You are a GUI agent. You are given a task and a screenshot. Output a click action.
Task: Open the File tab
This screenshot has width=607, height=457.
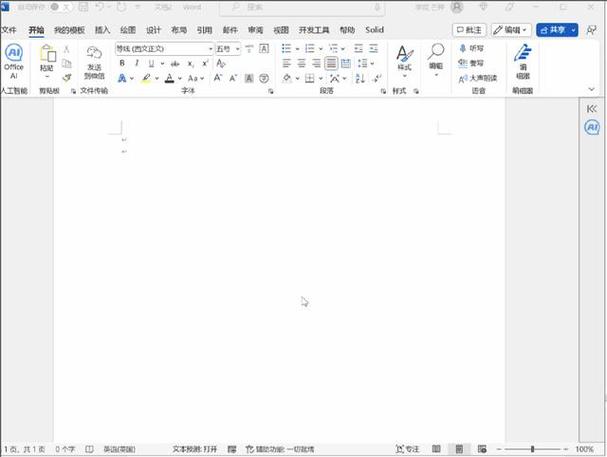(x=9, y=30)
